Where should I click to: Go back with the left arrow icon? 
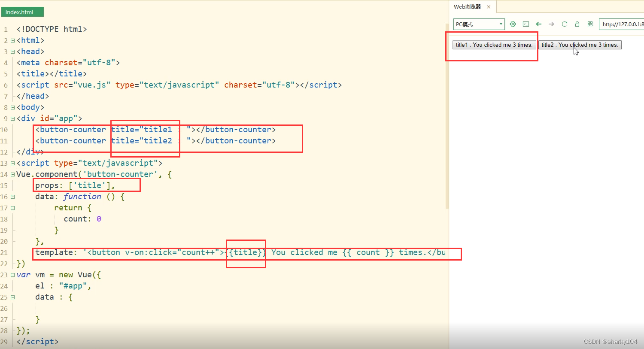[539, 24]
